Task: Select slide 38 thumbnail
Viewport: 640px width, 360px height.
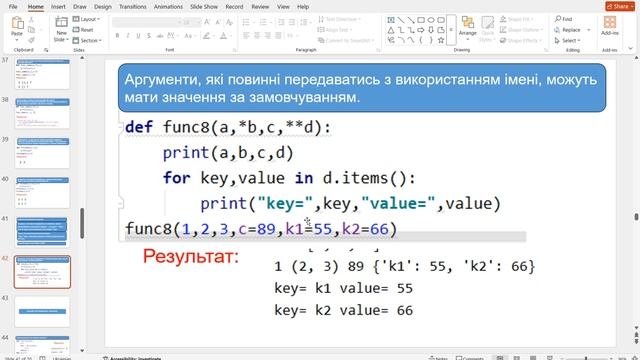Action: [x=42, y=113]
